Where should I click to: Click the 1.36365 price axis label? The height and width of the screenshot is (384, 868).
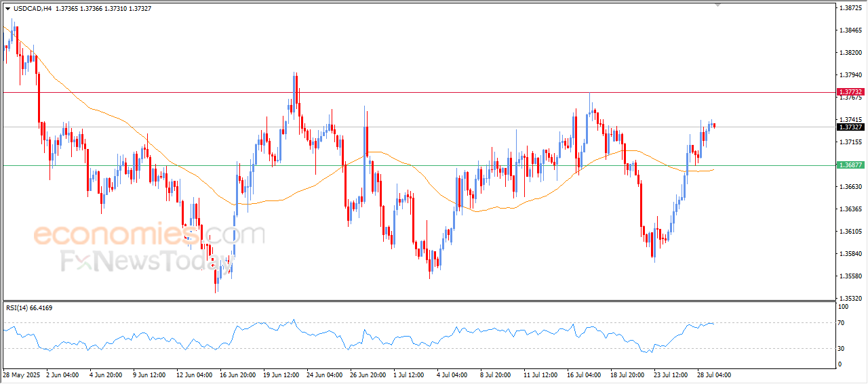(x=850, y=209)
